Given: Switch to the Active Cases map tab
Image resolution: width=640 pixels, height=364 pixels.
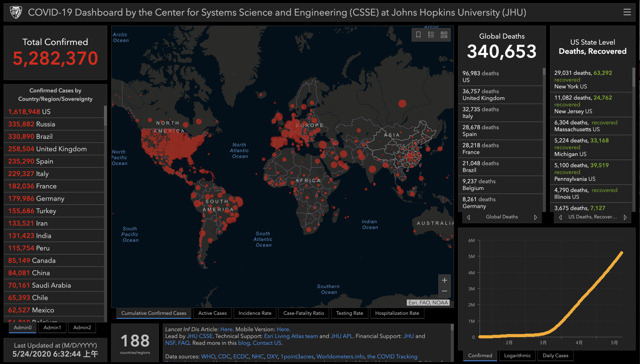Looking at the screenshot, I should 212,313.
